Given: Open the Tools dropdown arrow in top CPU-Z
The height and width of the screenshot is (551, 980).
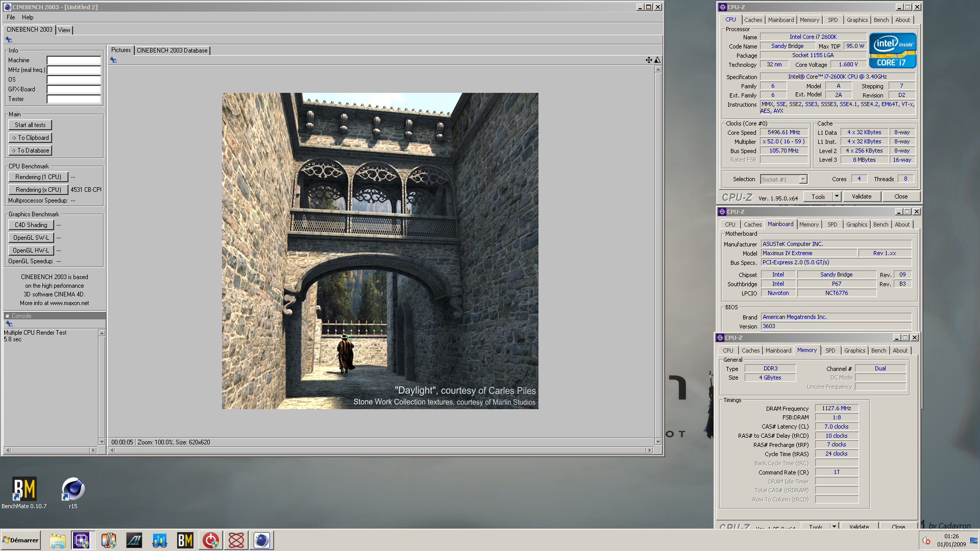Looking at the screenshot, I should [837, 196].
